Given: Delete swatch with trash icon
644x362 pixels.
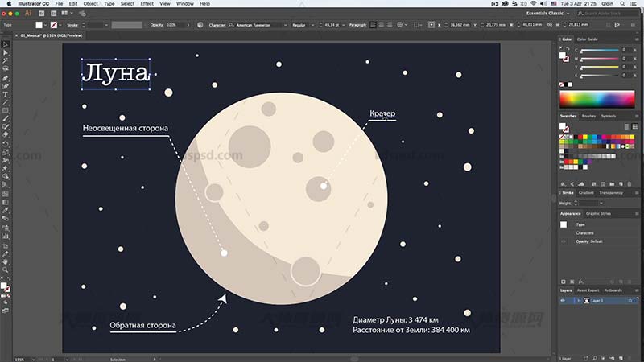Looking at the screenshot, I should (630, 184).
